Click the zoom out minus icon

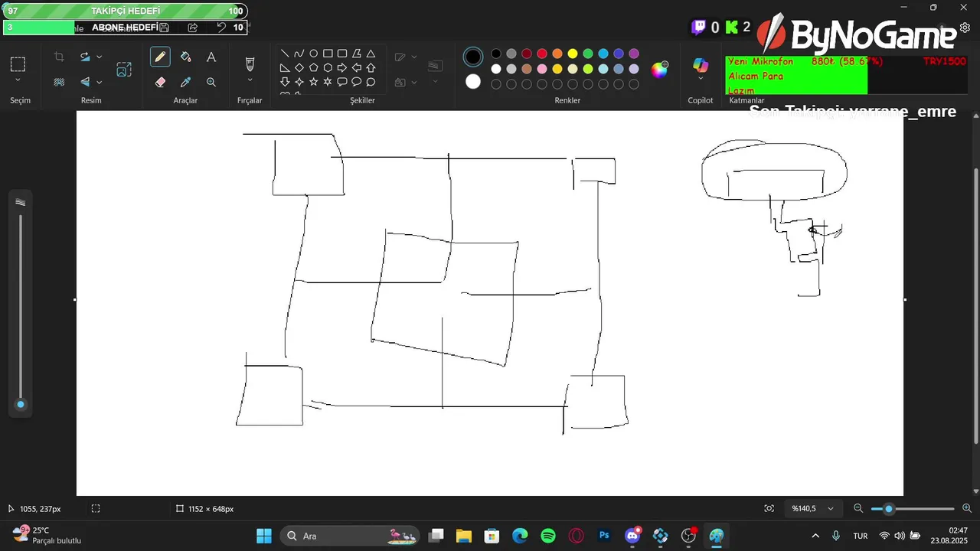858,508
